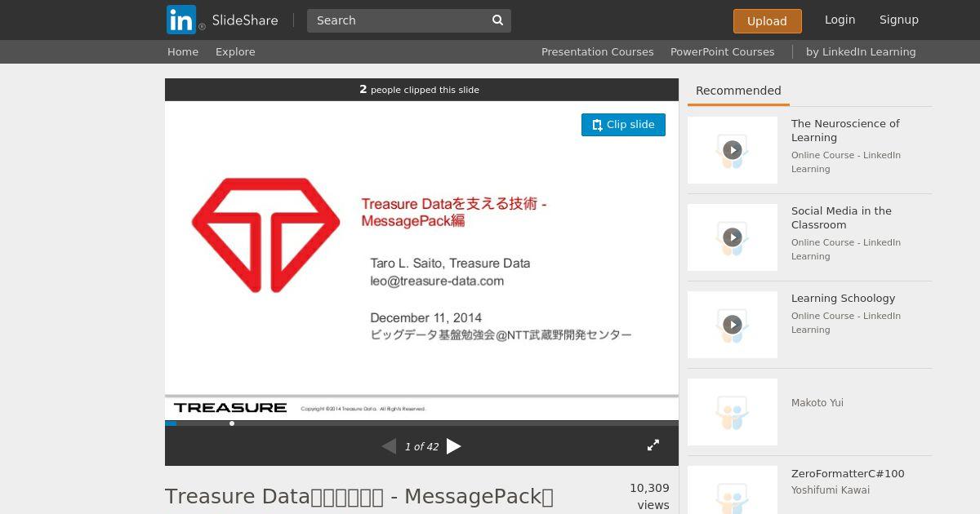Click the main slide image
Screen dimensions: 980x514
(421, 260)
